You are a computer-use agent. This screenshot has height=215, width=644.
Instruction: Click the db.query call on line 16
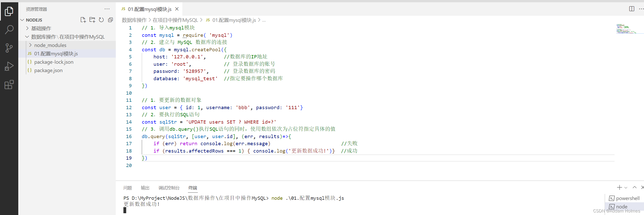153,137
